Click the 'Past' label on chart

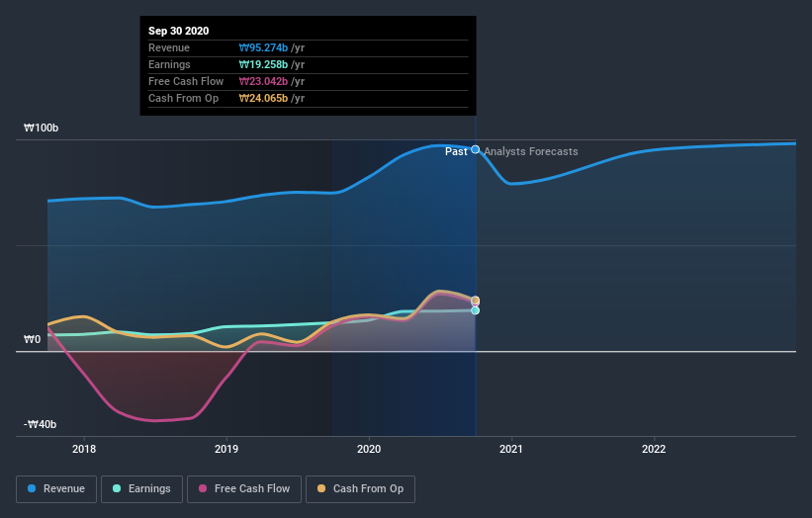tap(456, 151)
